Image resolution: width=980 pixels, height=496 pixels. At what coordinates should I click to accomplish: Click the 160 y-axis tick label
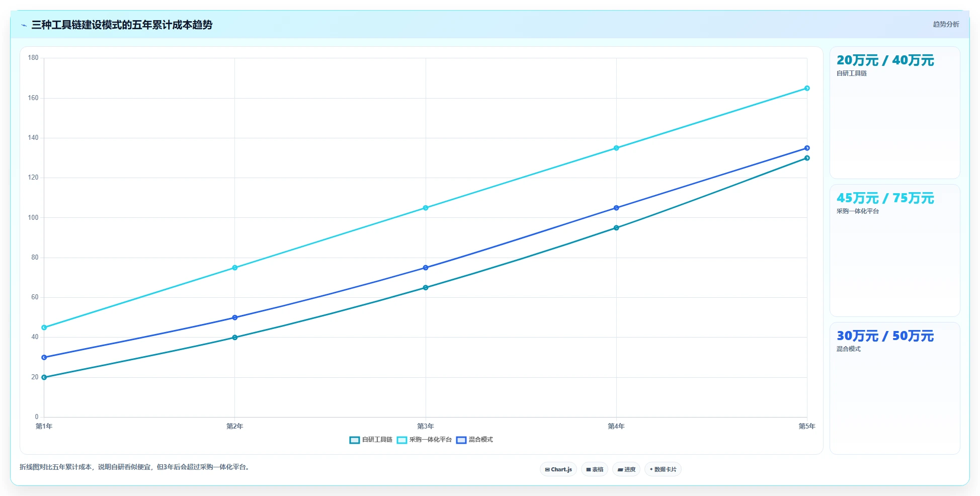coord(33,98)
